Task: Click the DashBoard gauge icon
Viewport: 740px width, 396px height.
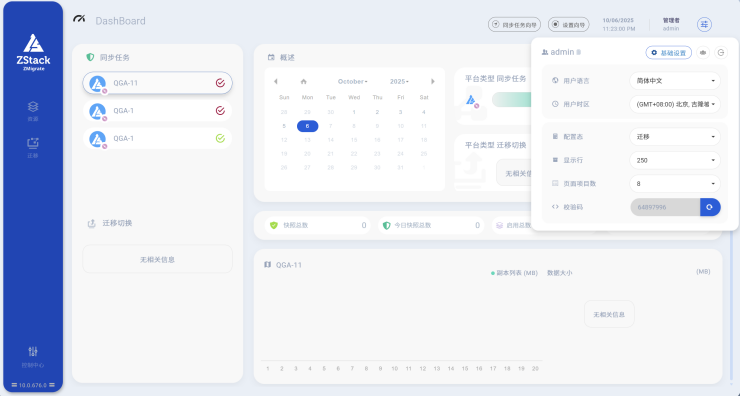Action: coord(79,19)
